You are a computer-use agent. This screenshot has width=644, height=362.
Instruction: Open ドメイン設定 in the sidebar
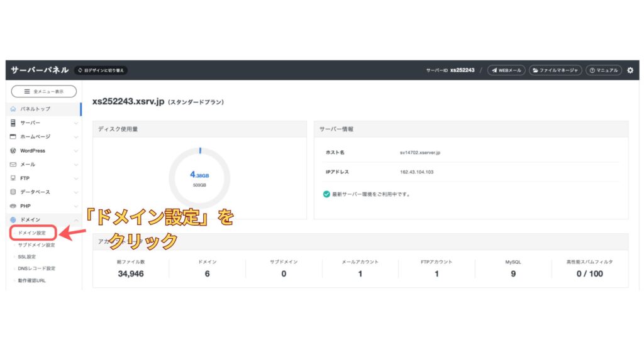(32, 233)
